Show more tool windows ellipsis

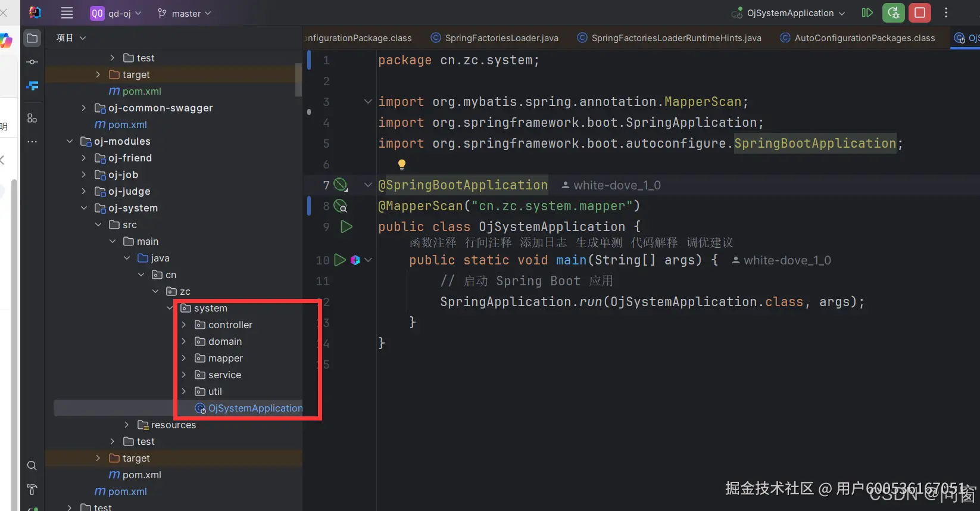pyautogui.click(x=32, y=142)
